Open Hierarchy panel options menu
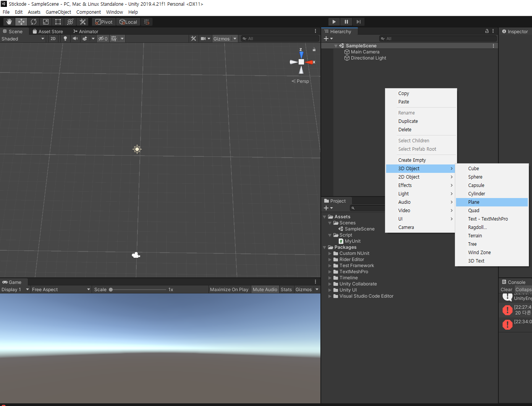532x406 pixels. 493,31
